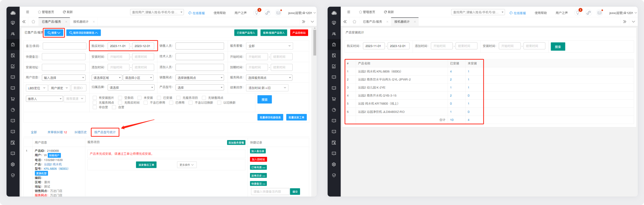Image resolution: width=644 pixels, height=205 pixels.
Task: Open the 请选择小区 dropdown
Action: pos(138,78)
